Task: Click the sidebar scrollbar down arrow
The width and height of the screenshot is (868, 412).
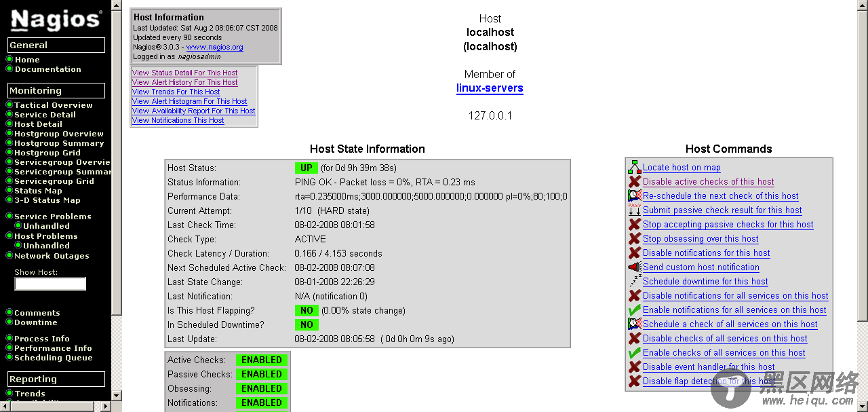Action: [x=117, y=396]
